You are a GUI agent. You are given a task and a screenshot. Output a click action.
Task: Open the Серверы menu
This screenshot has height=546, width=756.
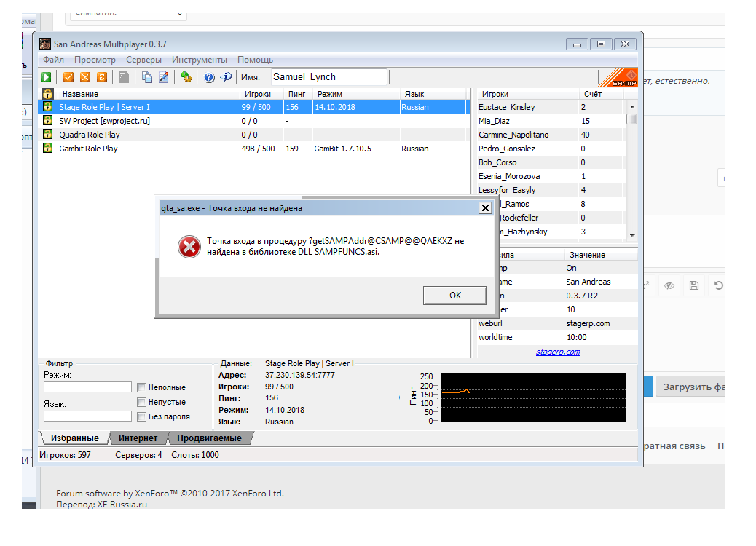(x=143, y=60)
